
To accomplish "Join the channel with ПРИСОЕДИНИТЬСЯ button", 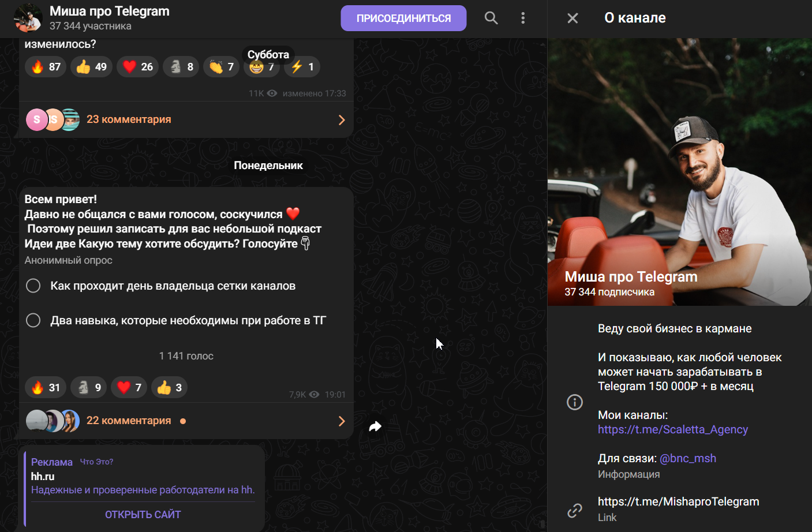I will [x=403, y=18].
